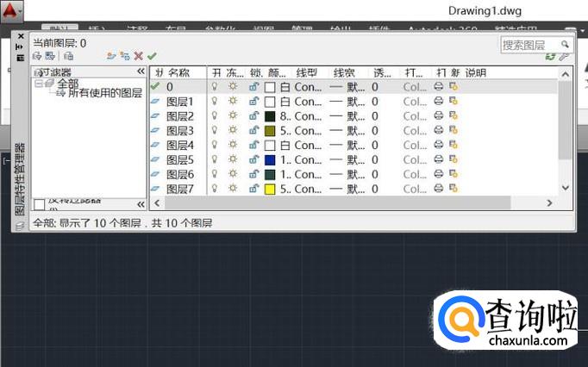Image resolution: width=588 pixels, height=367 pixels.
Task: Toggle new viewport freeze for 图层1
Action: (454, 101)
